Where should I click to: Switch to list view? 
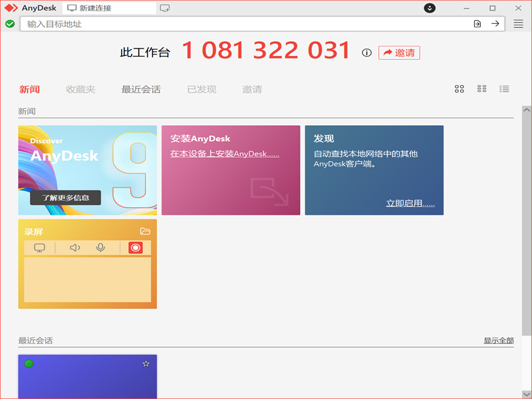(504, 89)
